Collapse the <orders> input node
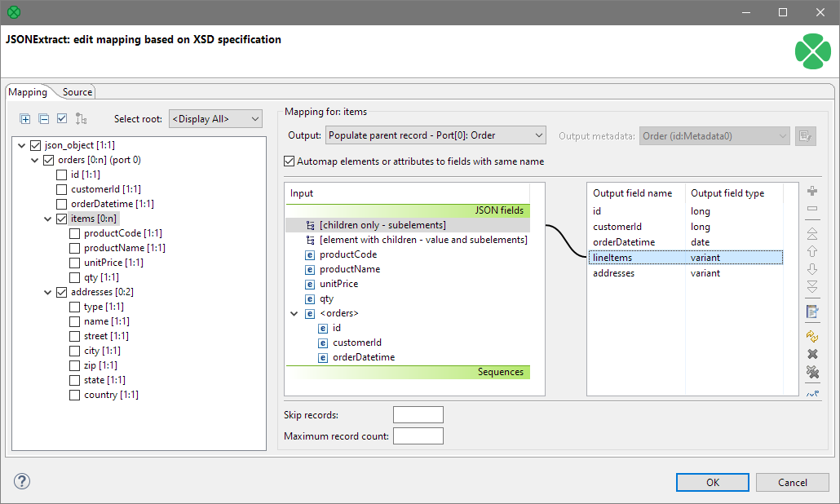 pos(294,314)
